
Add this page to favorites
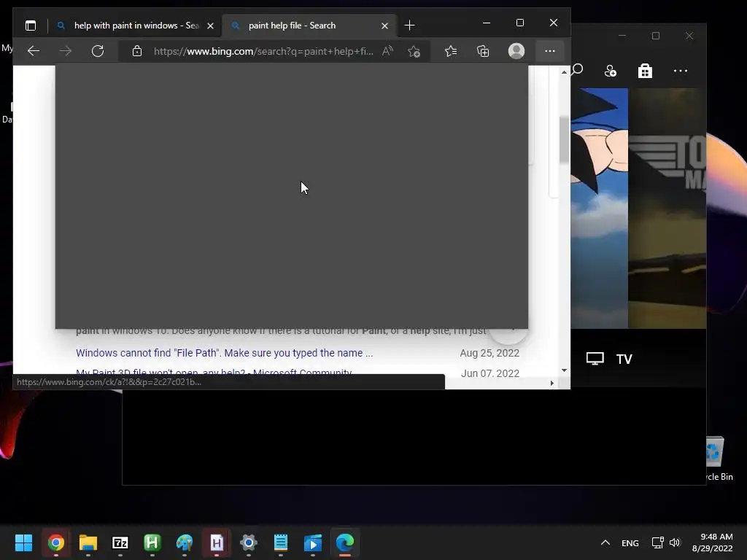click(x=414, y=51)
